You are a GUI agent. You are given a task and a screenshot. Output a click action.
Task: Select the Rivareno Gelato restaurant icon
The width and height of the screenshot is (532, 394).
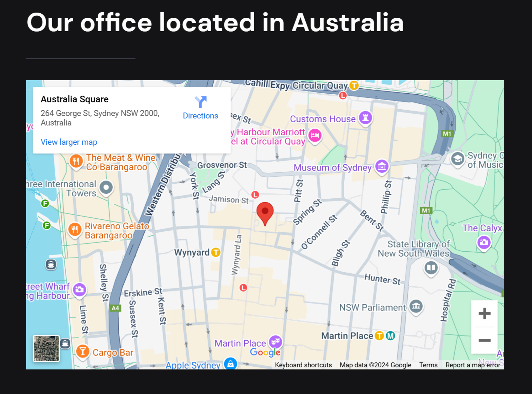click(75, 230)
